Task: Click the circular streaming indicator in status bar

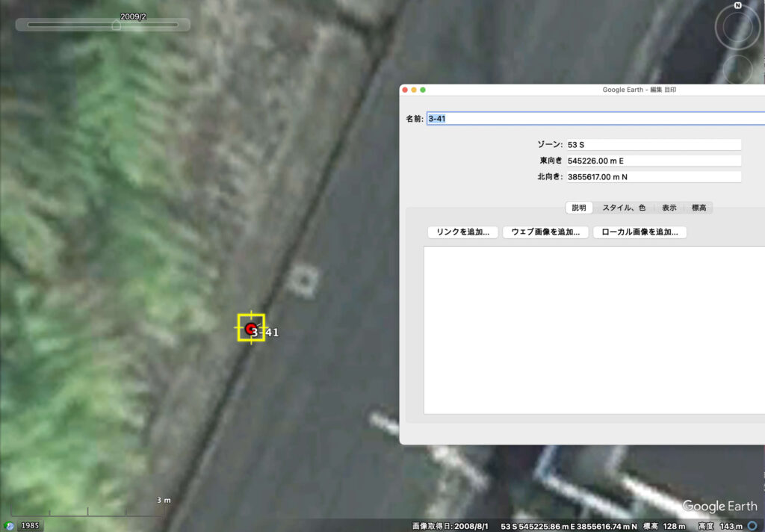Action: [753, 526]
